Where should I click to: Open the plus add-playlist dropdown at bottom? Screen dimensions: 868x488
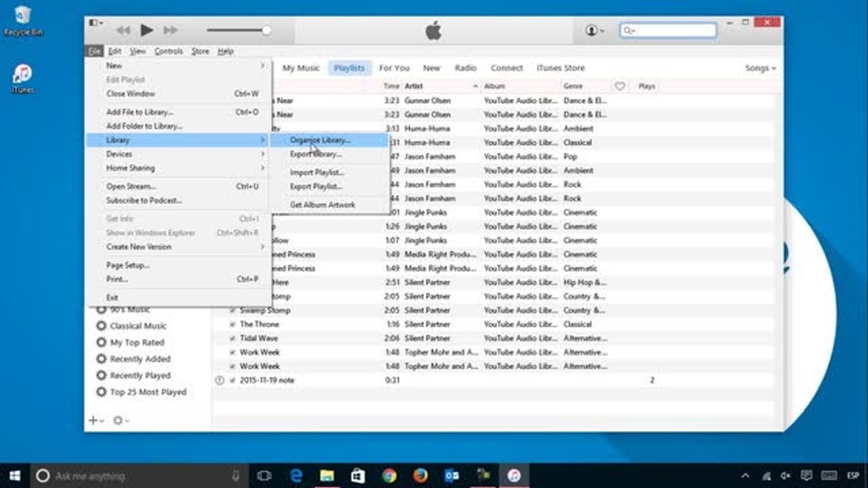click(96, 421)
